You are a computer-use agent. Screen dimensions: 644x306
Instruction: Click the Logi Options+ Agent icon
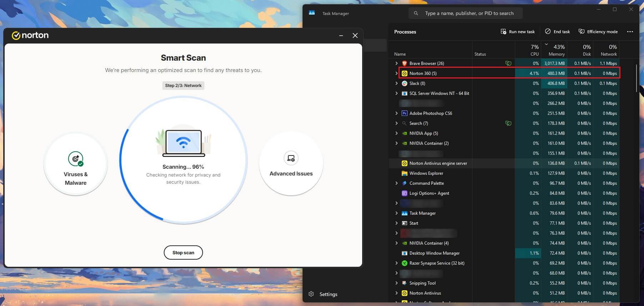405,193
